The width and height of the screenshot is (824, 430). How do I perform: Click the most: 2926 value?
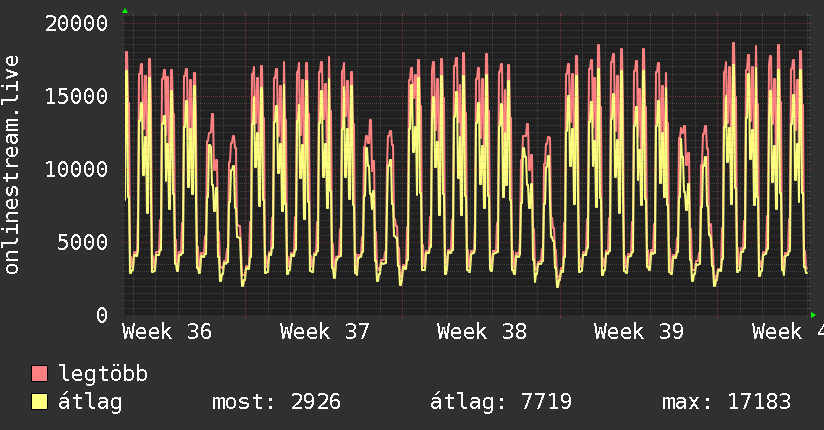(276, 402)
